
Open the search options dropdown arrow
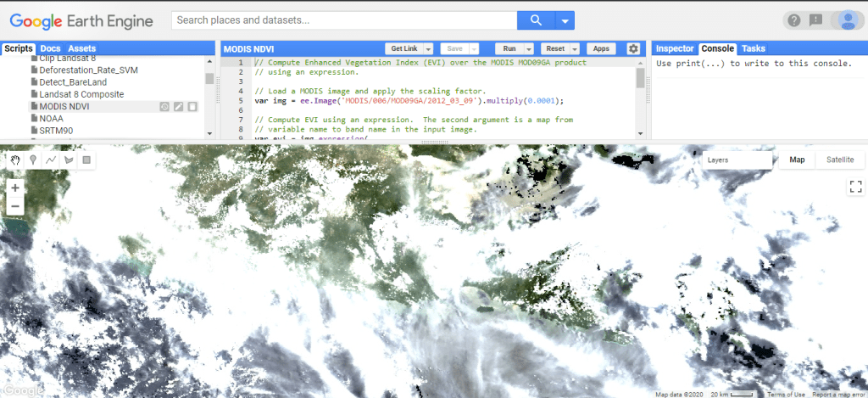tap(564, 20)
